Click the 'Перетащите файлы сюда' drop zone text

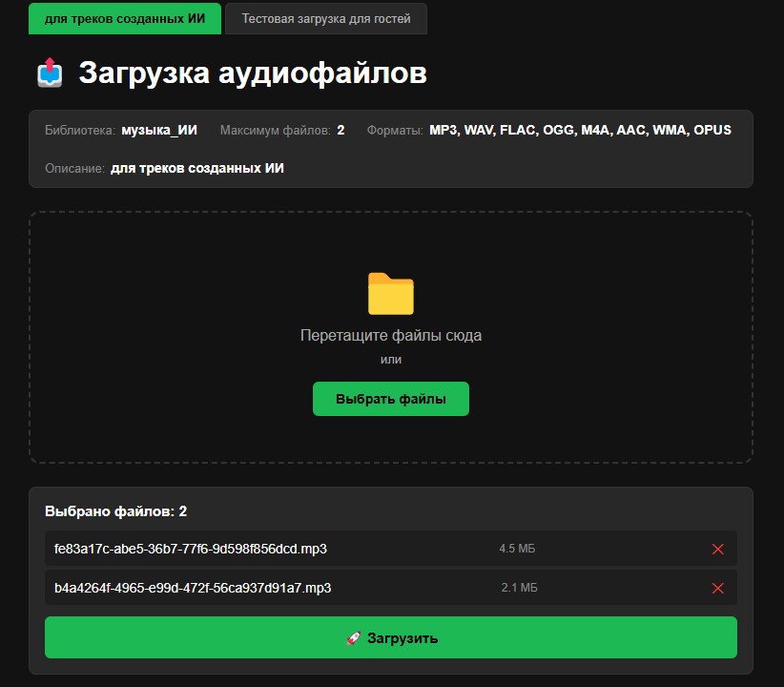(x=391, y=335)
